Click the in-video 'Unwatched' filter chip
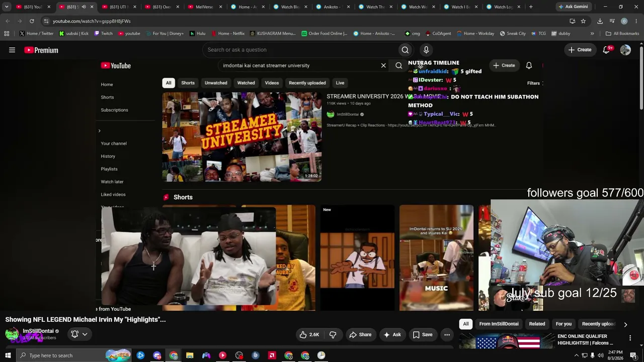The width and height of the screenshot is (644, 362). 216,83
